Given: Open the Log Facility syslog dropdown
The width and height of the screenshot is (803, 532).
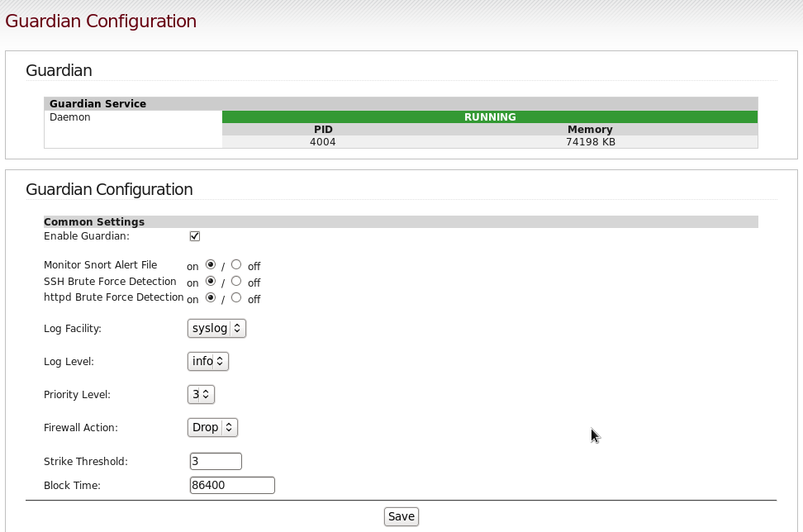Looking at the screenshot, I should click(216, 328).
